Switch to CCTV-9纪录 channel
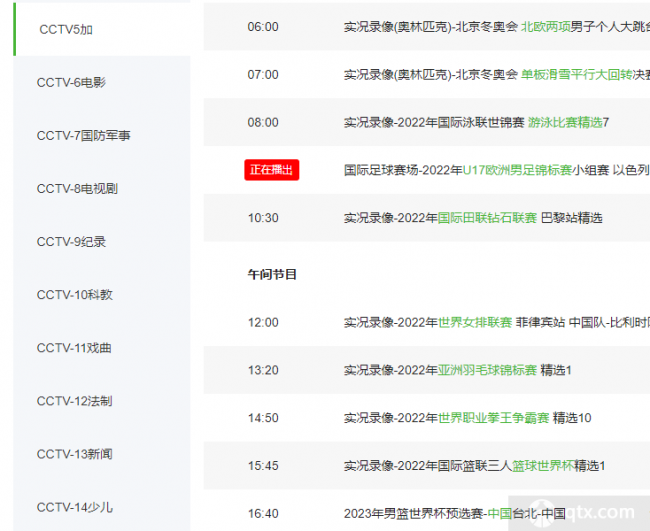Image resolution: width=650 pixels, height=531 pixels. coord(71,242)
